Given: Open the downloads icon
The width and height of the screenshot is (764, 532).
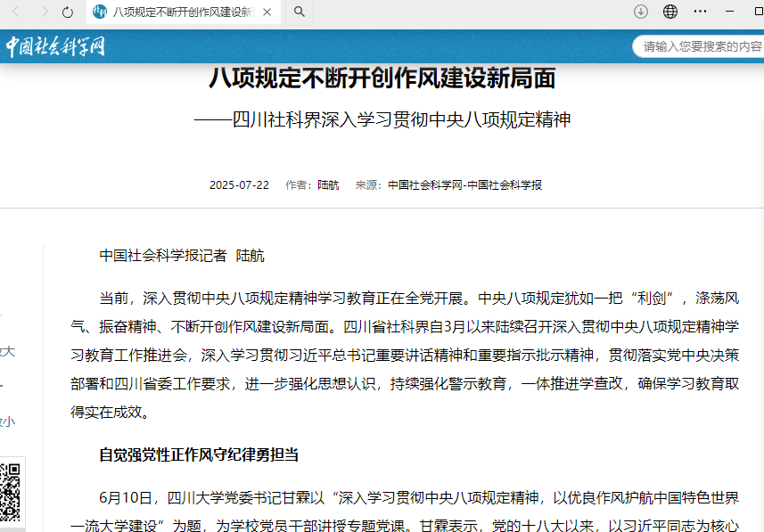Looking at the screenshot, I should point(640,12).
